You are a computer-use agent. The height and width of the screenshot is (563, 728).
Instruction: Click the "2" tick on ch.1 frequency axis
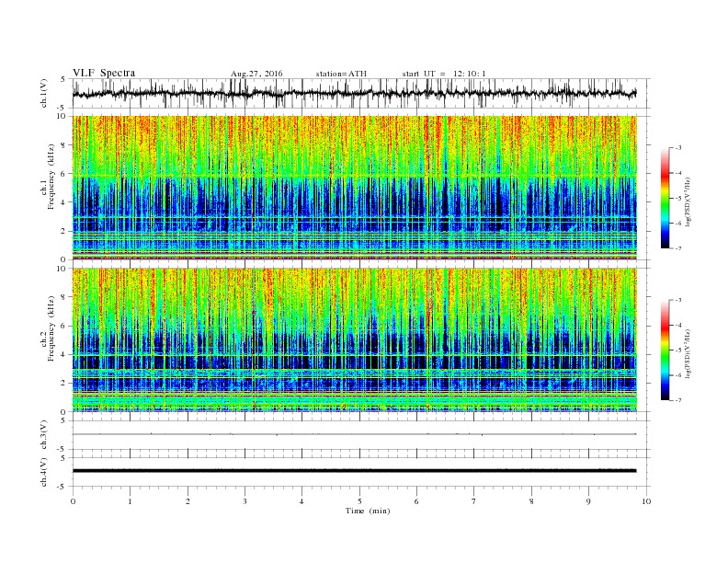click(63, 231)
